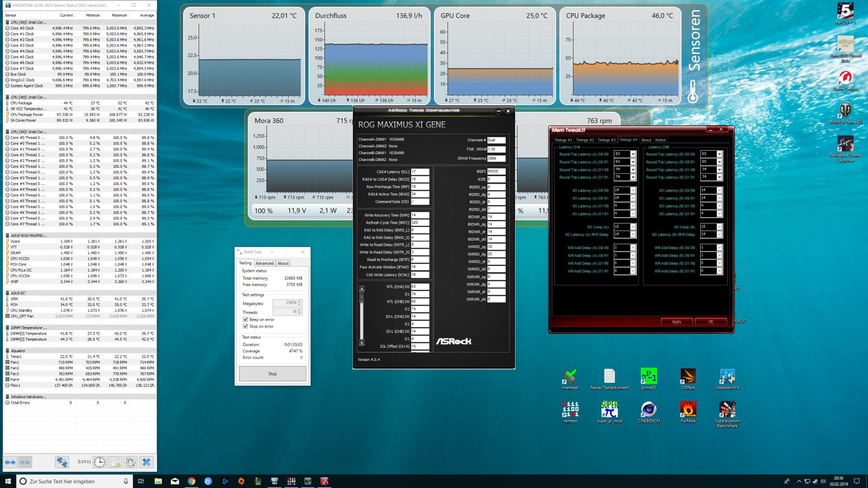The image size is (868, 488).
Task: Open the memtest desktop icon
Action: coord(570,379)
